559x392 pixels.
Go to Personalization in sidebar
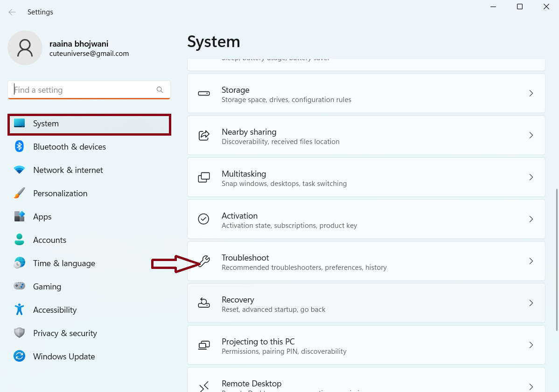60,193
